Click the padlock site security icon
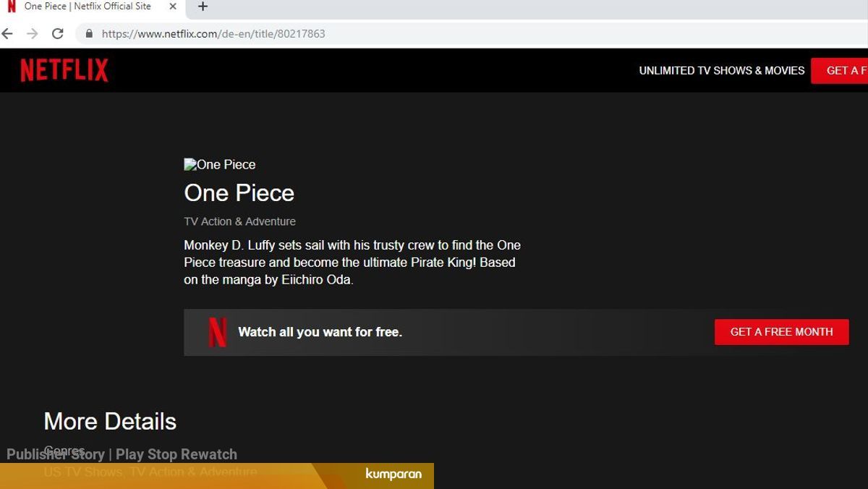This screenshot has width=868, height=489. pyautogui.click(x=89, y=33)
